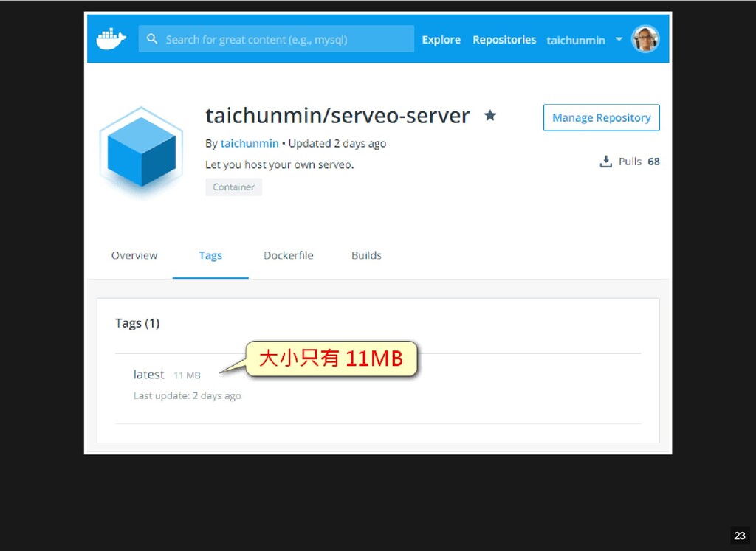Click the pull count 68

click(x=654, y=162)
